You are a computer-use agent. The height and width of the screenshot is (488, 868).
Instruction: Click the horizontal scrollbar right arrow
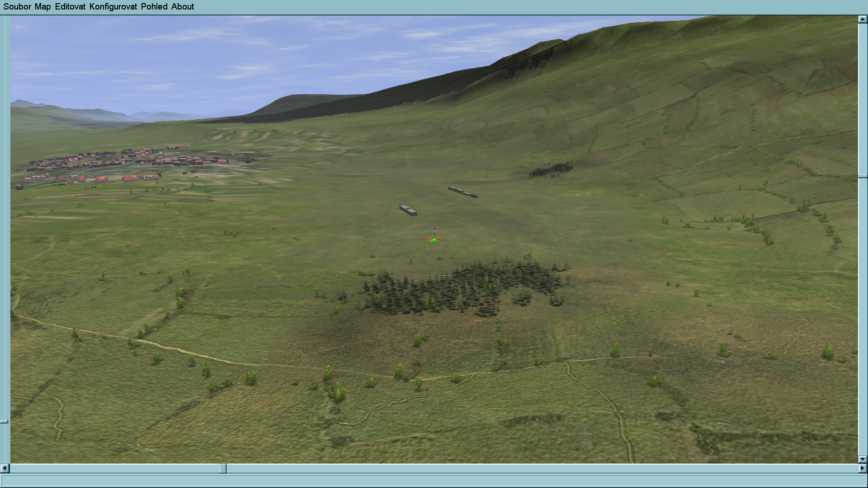click(863, 469)
